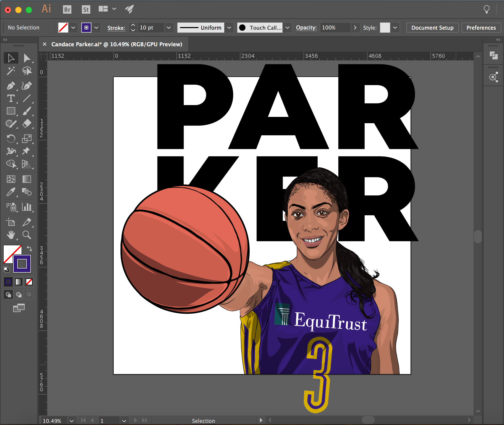
Task: Select the Magic Wand tool
Action: pyautogui.click(x=11, y=71)
